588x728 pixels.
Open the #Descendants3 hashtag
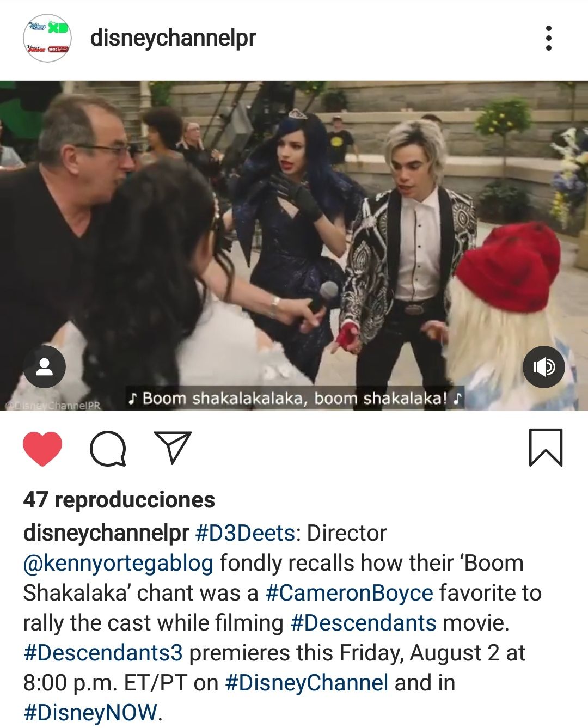point(103,653)
